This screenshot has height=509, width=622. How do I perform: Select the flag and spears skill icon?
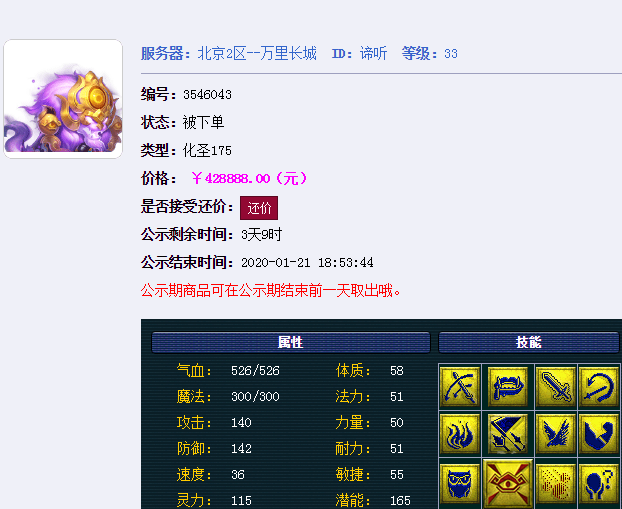pos(508,434)
